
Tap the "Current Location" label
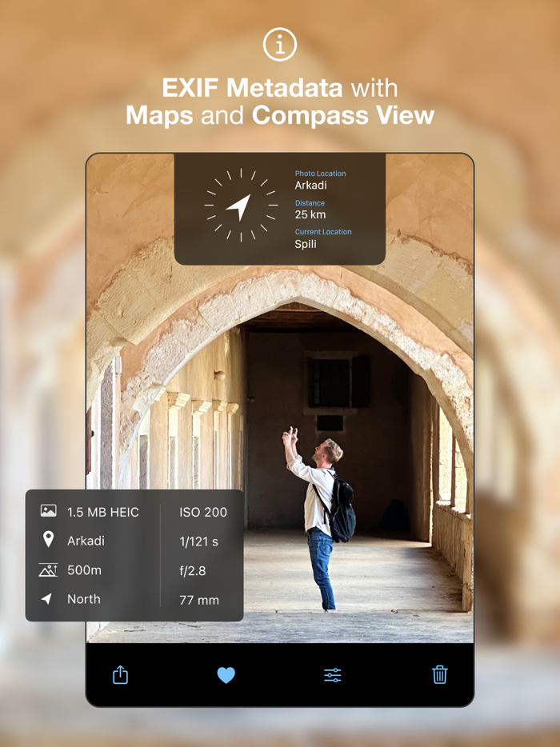point(323,231)
